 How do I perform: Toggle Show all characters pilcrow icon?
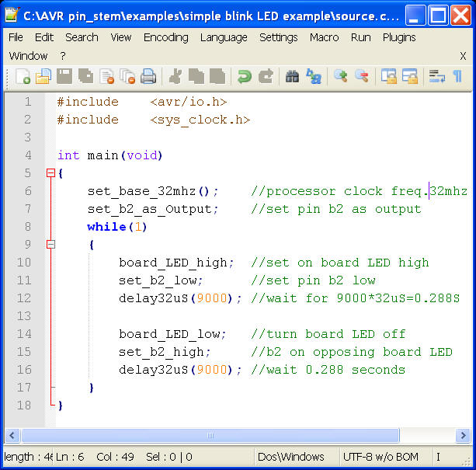point(458,76)
